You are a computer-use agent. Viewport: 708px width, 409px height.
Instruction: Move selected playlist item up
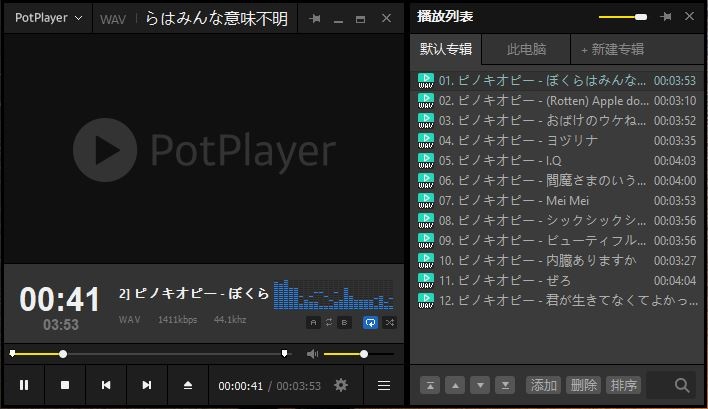tap(455, 385)
